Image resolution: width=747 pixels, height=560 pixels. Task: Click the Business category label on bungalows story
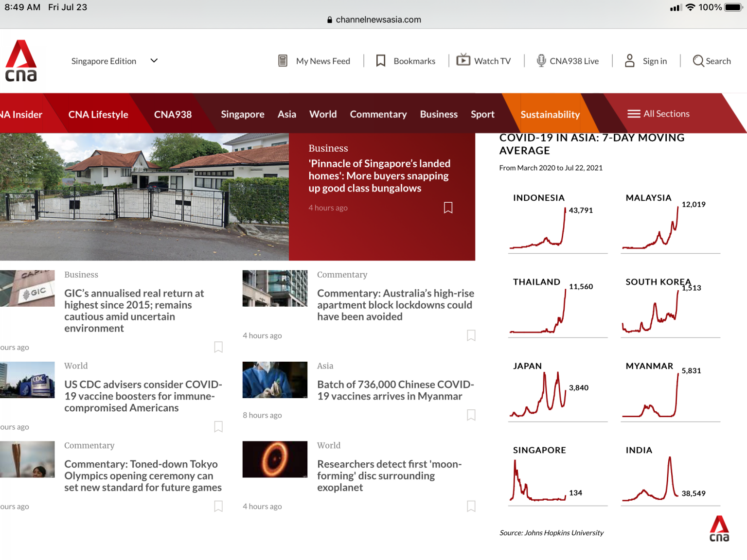328,148
